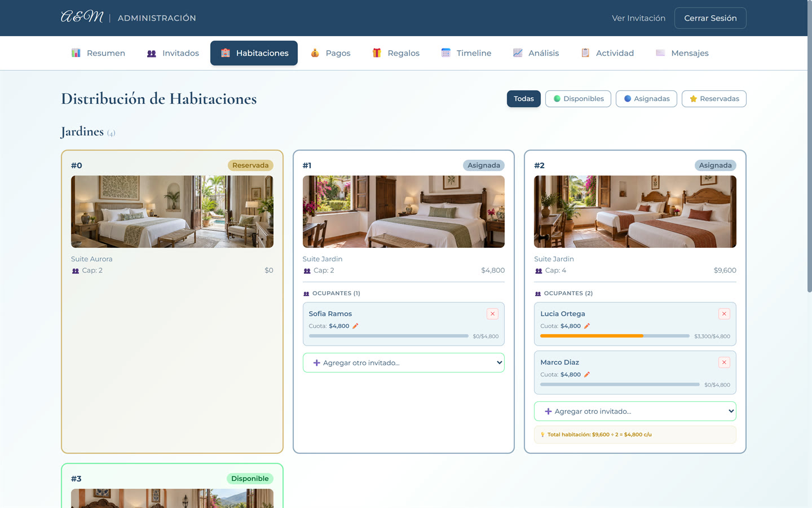
Task: Go to the Actividad tab
Action: (608, 53)
